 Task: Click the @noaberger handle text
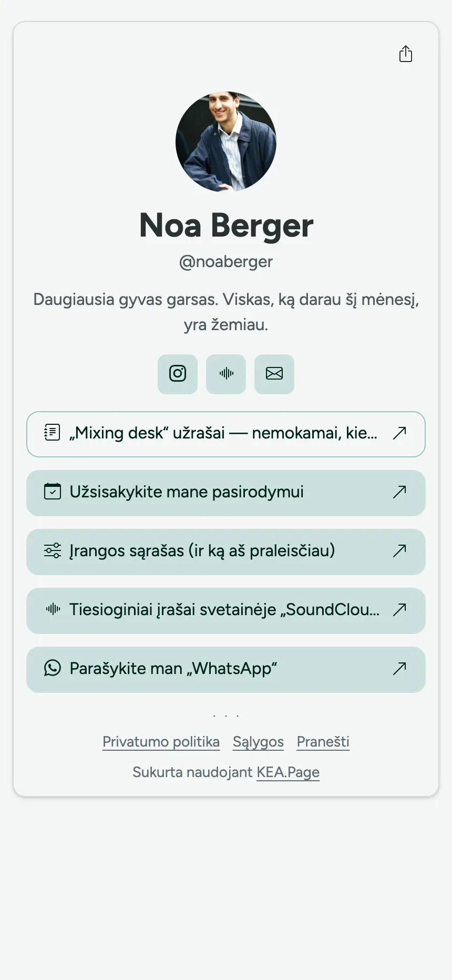coord(226,261)
